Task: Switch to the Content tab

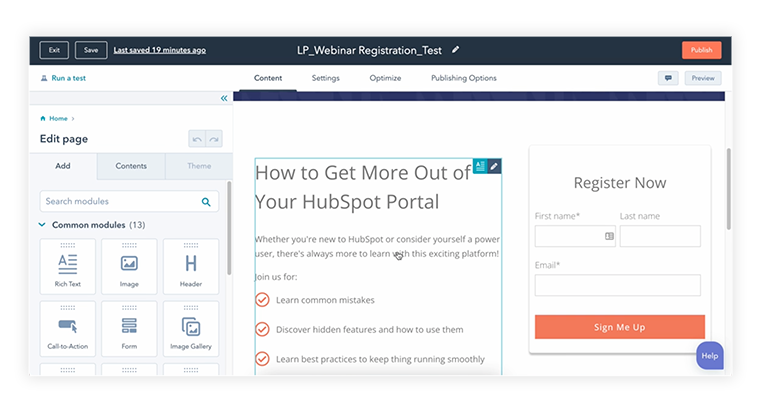Action: (x=268, y=78)
